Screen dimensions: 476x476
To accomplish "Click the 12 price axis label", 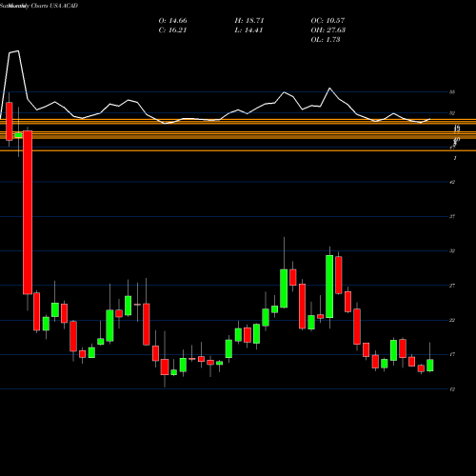I will 452,389.
